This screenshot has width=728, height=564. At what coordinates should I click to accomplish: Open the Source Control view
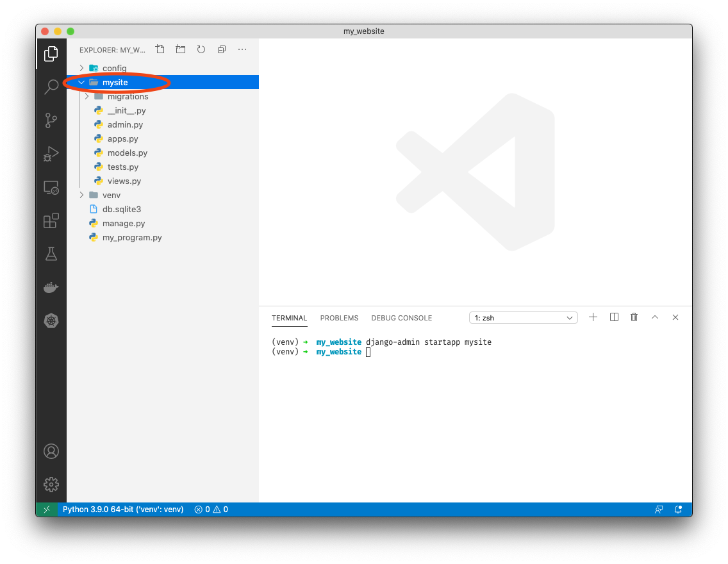tap(51, 120)
